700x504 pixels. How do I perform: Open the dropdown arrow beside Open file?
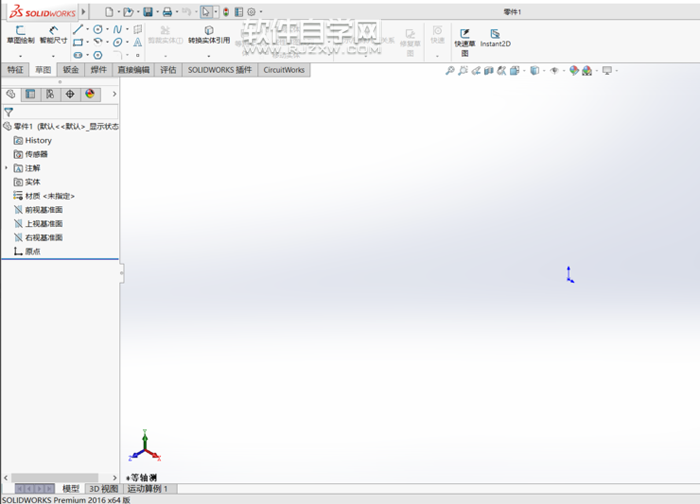[x=138, y=12]
